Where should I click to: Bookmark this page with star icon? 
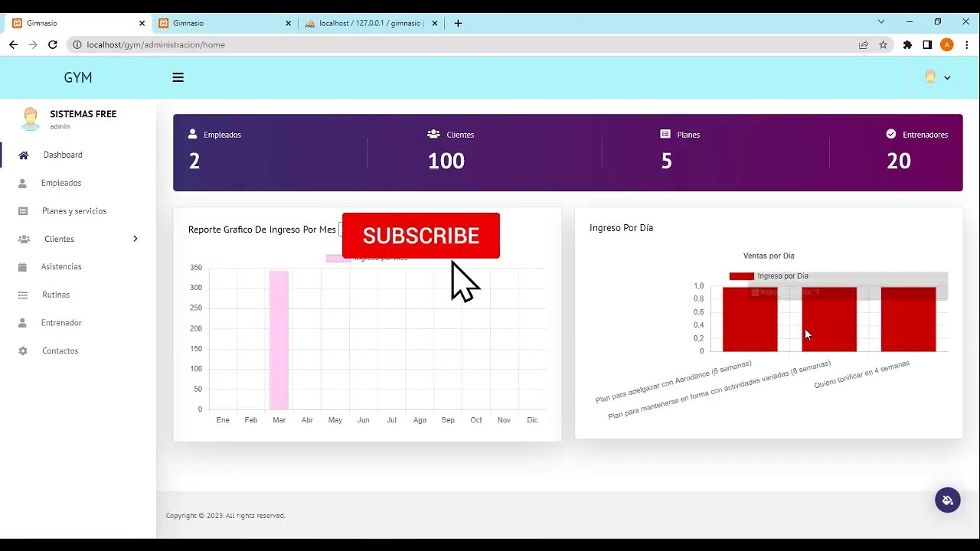(883, 44)
